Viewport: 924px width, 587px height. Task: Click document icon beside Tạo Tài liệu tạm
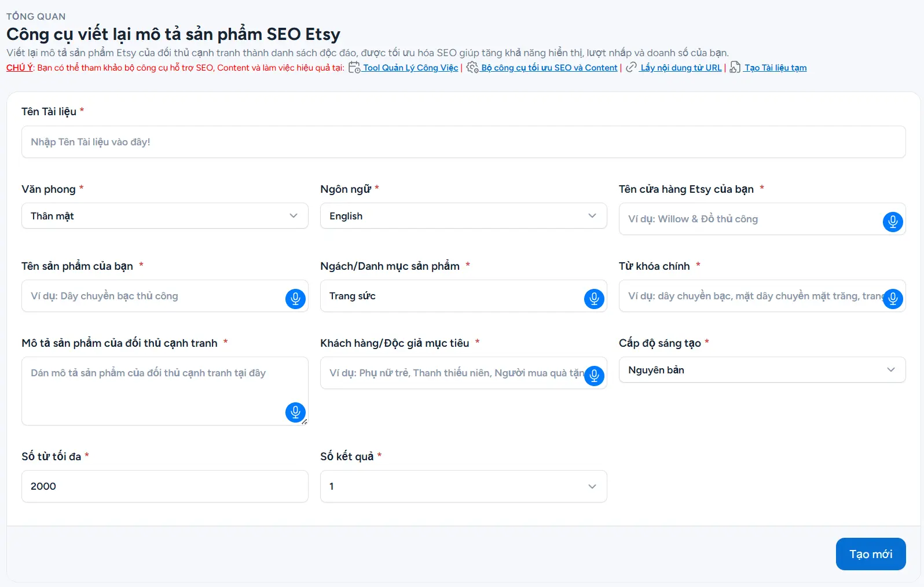point(735,67)
